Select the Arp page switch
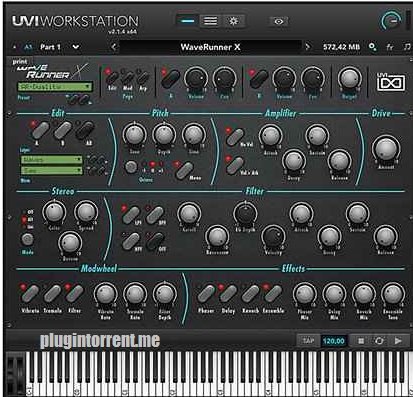 pyautogui.click(x=143, y=77)
